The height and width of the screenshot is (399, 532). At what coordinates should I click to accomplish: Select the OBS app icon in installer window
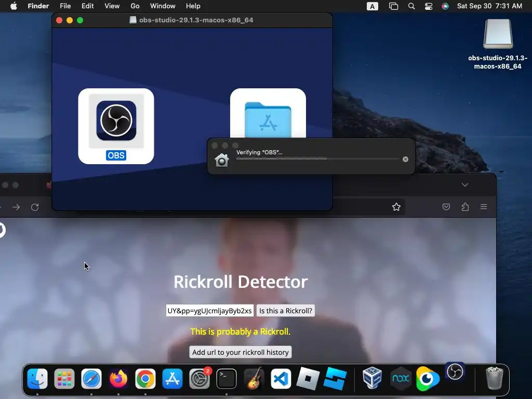coord(116,121)
